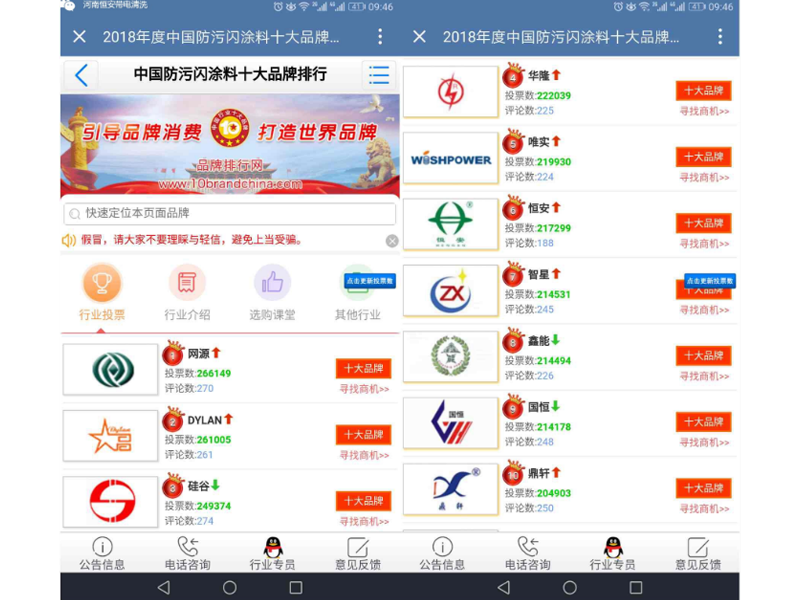Click the QQ penguin icon above 行业专员
This screenshot has width=800, height=600.
(x=272, y=545)
